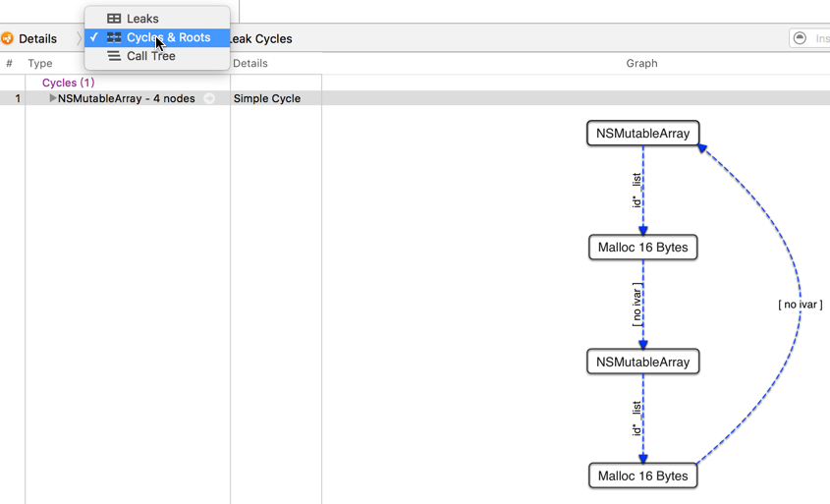Select the upper Malloc 16 Bytes graph node
The height and width of the screenshot is (504, 830).
[x=643, y=248]
